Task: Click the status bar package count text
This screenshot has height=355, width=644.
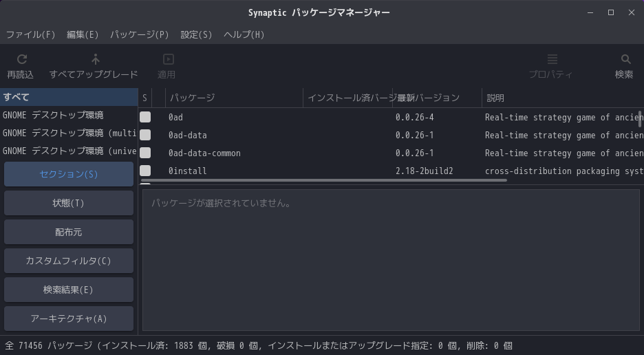Action: pyautogui.click(x=259, y=345)
